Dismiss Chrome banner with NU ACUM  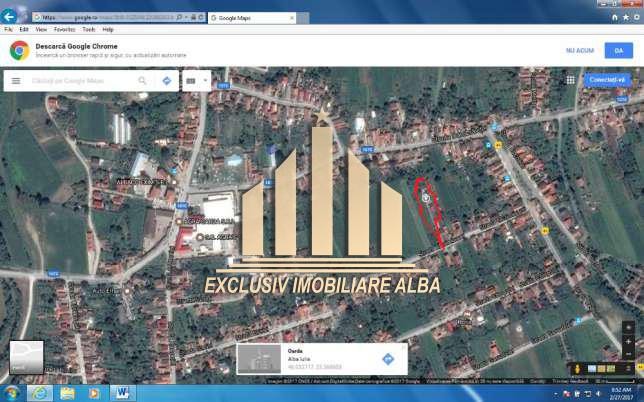[x=580, y=51]
